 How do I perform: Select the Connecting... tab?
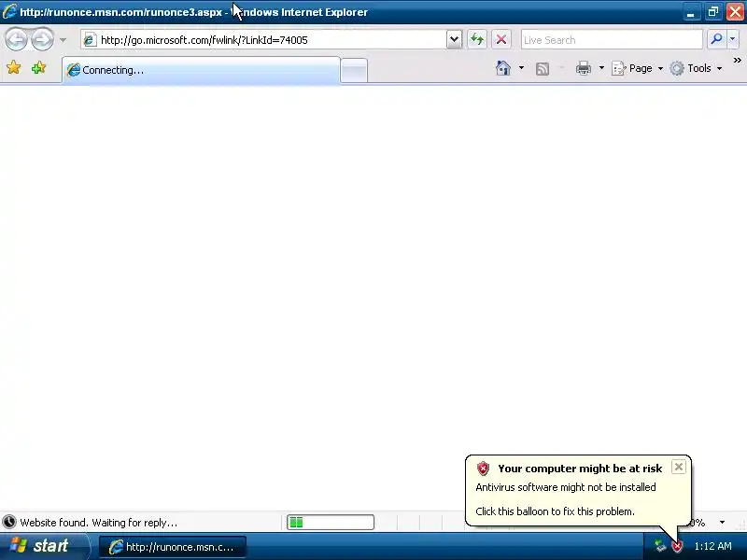point(201,70)
